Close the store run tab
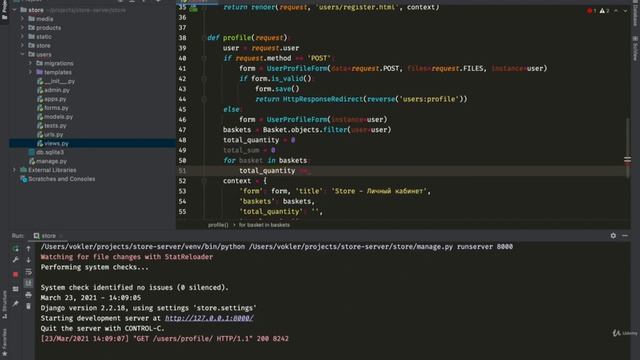 [x=61, y=236]
